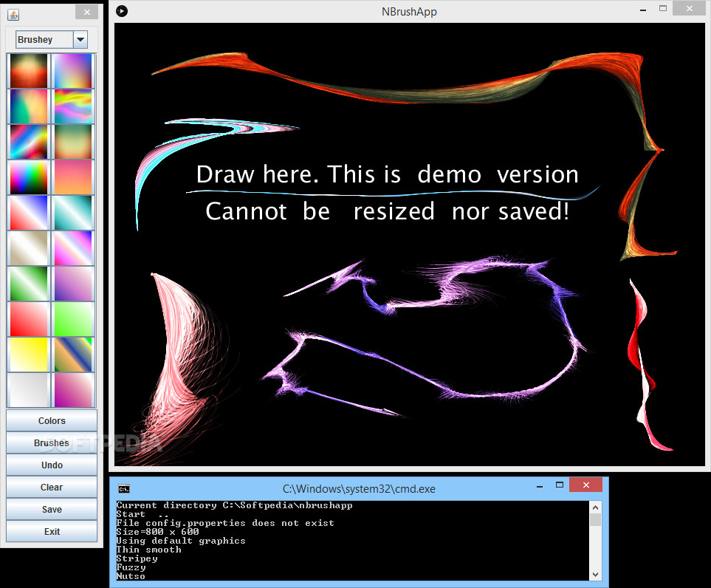The image size is (711, 588).
Task: Click the Save button
Action: (x=52, y=510)
